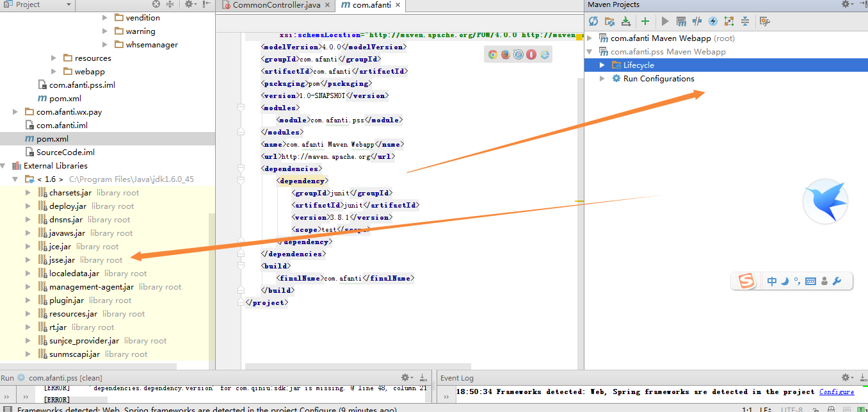The image size is (868, 412).
Task: Reimport all Maven projects
Action: point(593,21)
